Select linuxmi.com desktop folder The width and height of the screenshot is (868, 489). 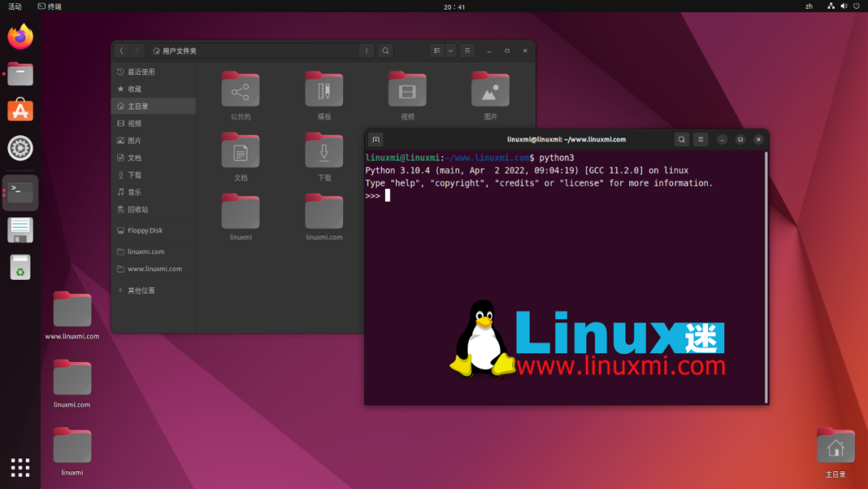tap(72, 384)
